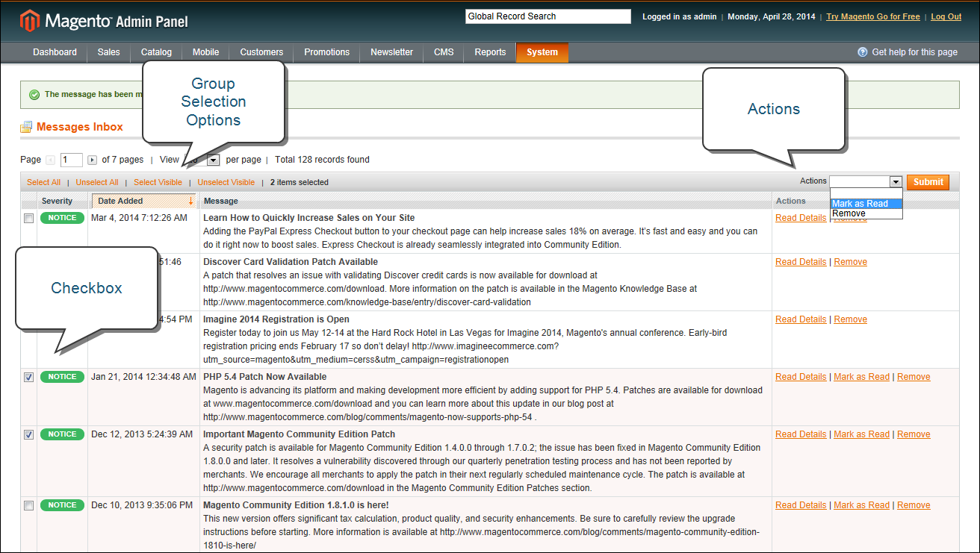Image resolution: width=980 pixels, height=553 pixels.
Task: Click the Select Visible link
Action: point(158,182)
